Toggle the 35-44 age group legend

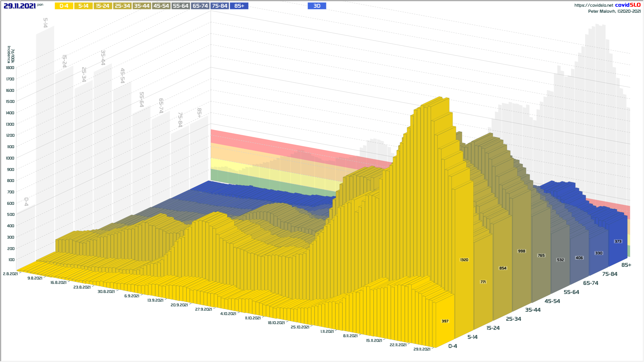pyautogui.click(x=142, y=6)
